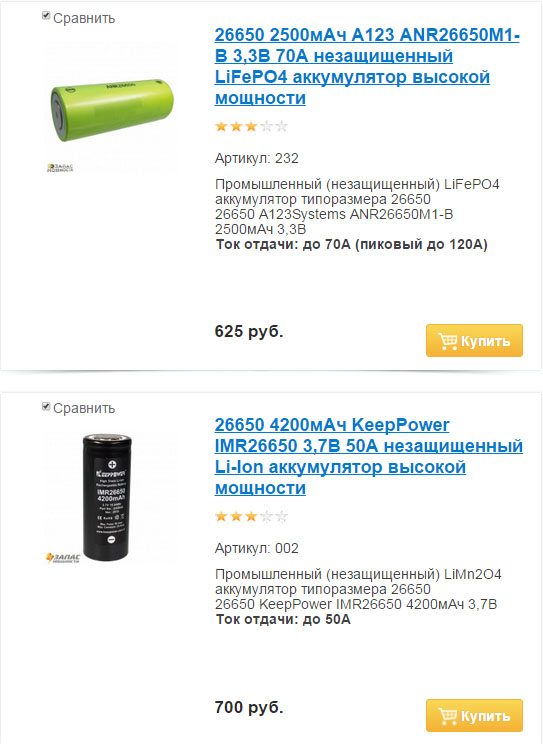Rate A123 battery with the fifth star
The height and width of the screenshot is (744, 543).
[281, 126]
